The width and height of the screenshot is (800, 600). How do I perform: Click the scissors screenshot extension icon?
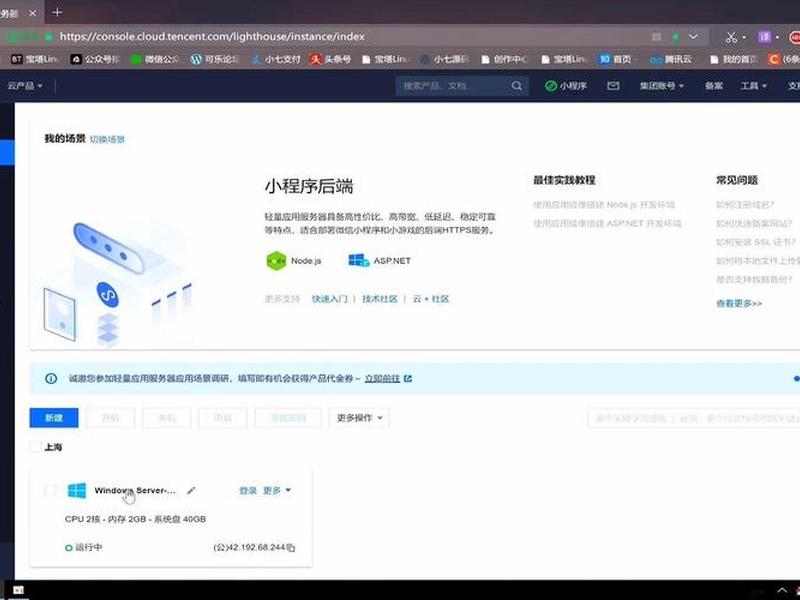click(731, 37)
